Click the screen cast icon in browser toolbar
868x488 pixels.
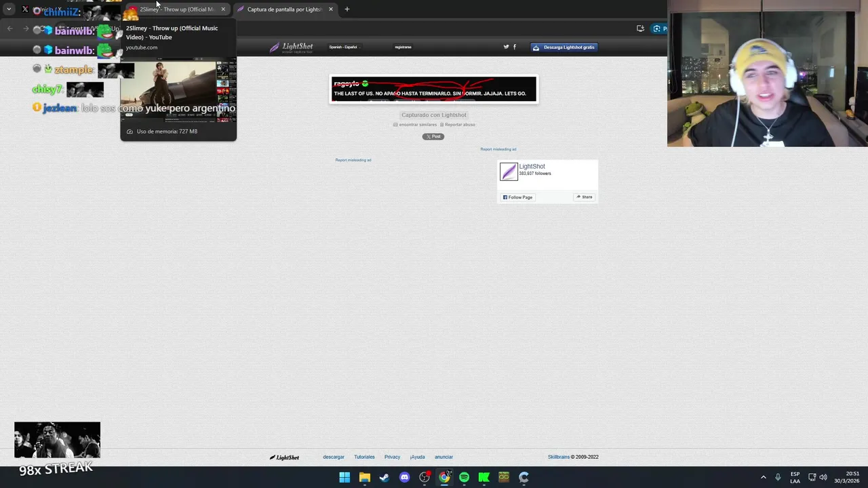tap(640, 28)
